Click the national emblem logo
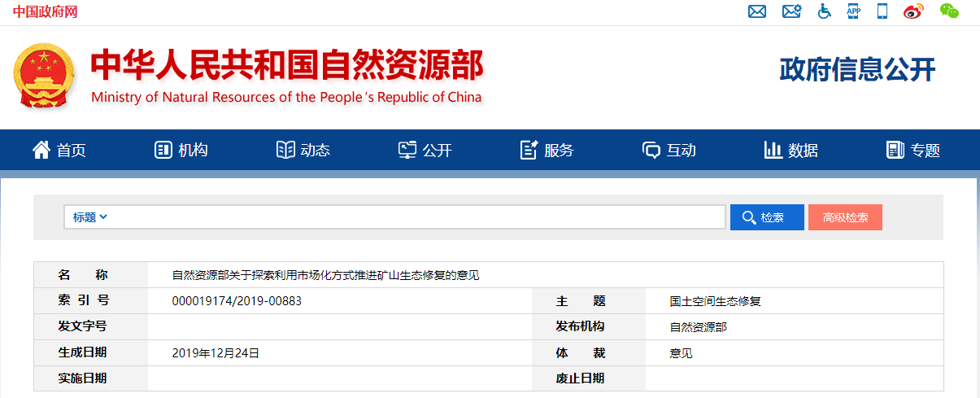Screen dimensions: 980x398 pyautogui.click(x=45, y=77)
